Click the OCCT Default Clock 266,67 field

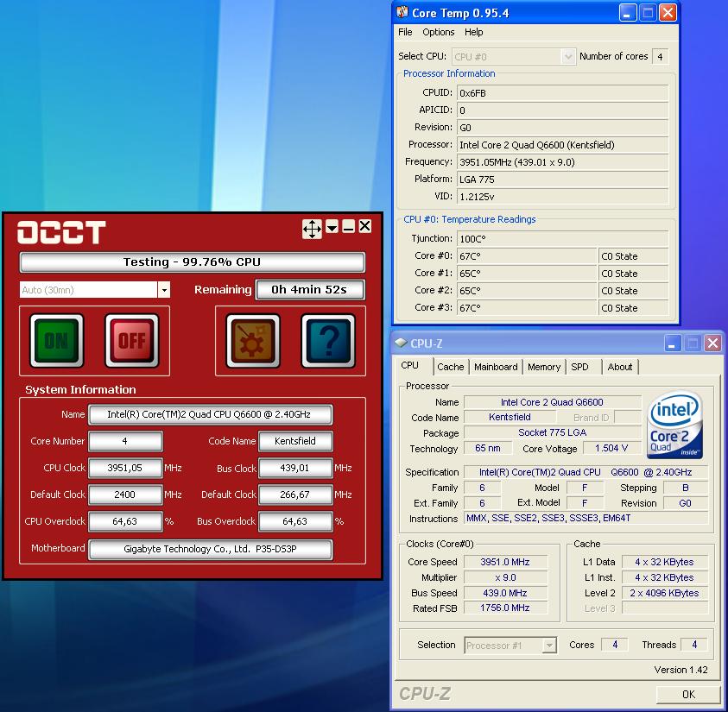pos(295,495)
